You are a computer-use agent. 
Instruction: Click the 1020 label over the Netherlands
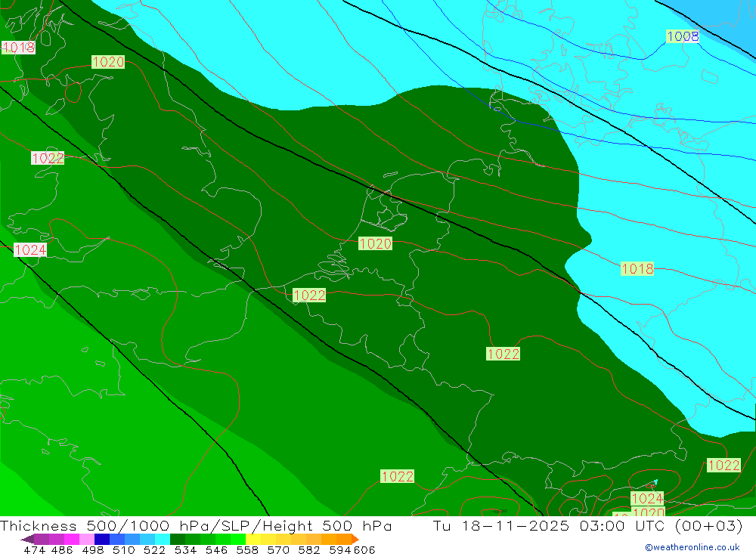[x=375, y=243]
